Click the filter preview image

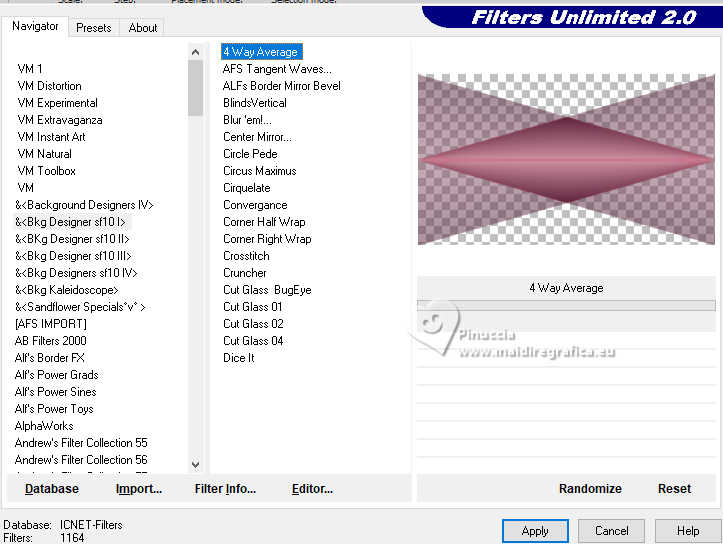point(566,160)
